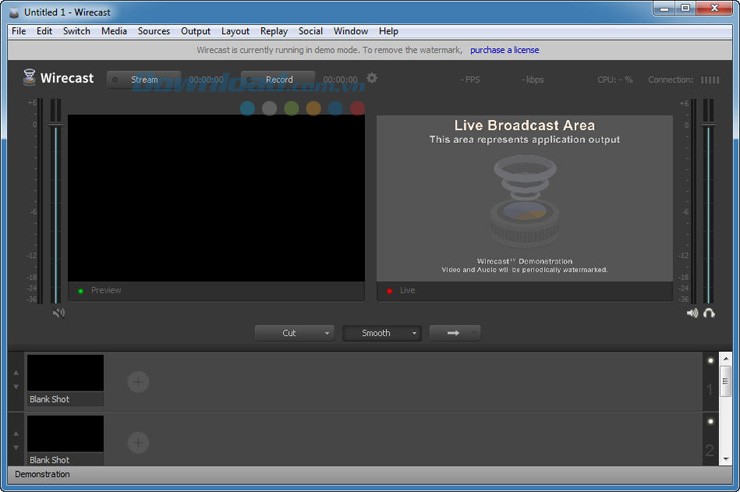Toggle the live audio speaker icon
The height and width of the screenshot is (492, 740).
tap(692, 313)
